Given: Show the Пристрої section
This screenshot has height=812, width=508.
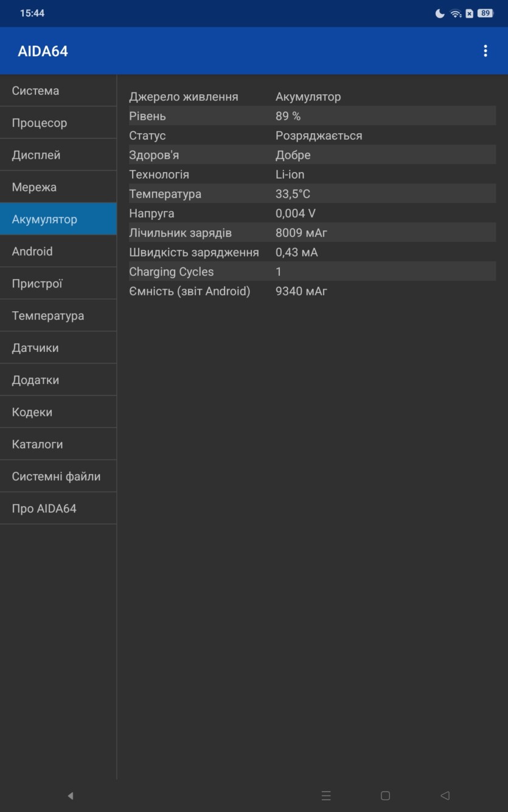Looking at the screenshot, I should (58, 284).
